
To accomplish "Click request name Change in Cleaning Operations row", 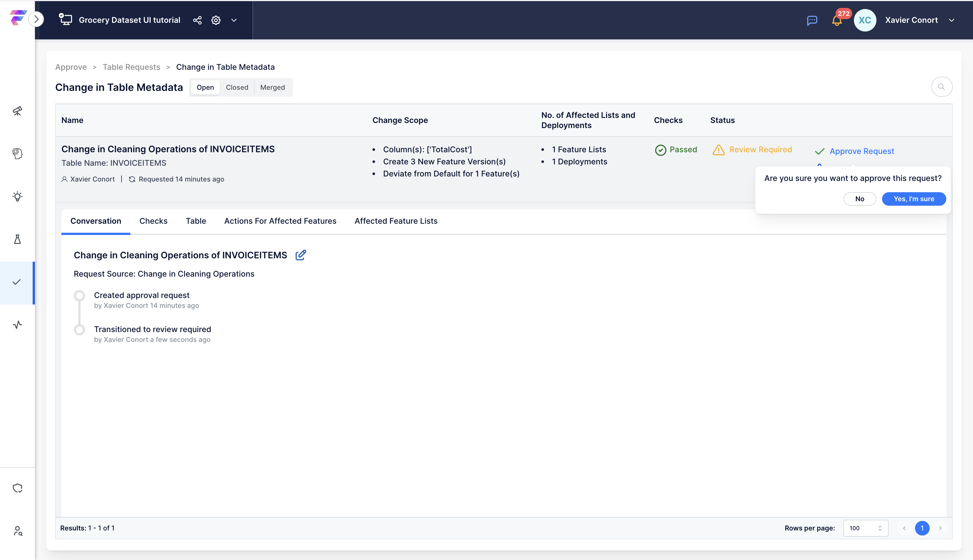I will pyautogui.click(x=168, y=149).
